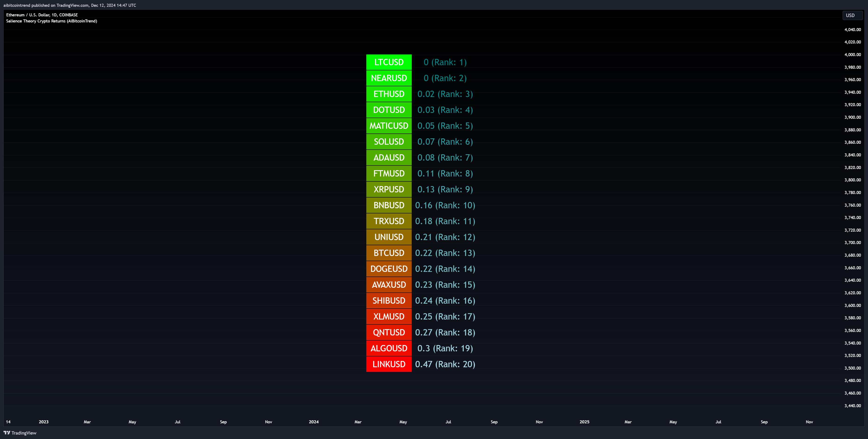
Task: Select the BNBUSD symbol cell
Action: pyautogui.click(x=389, y=205)
